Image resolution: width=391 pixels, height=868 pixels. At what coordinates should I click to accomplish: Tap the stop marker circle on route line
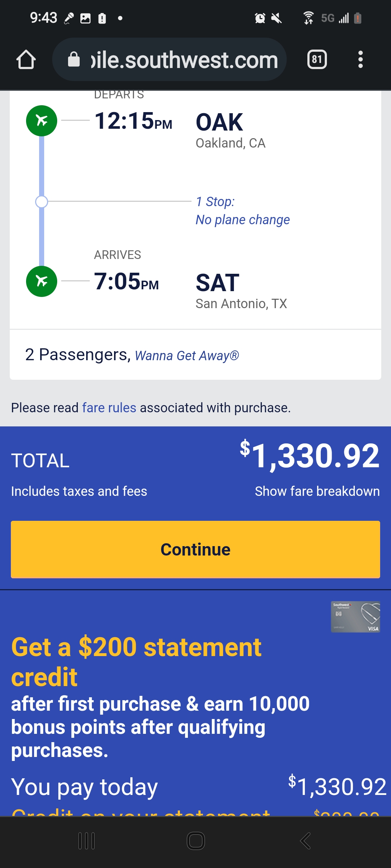click(42, 202)
